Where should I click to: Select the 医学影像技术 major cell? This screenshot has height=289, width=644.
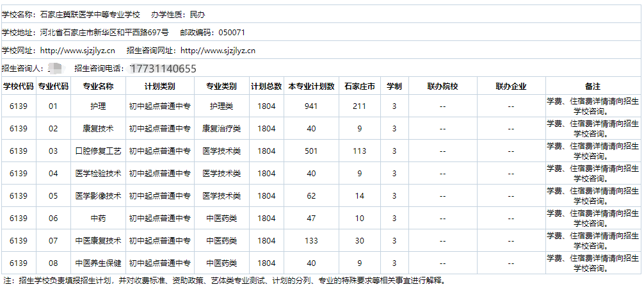tap(98, 196)
